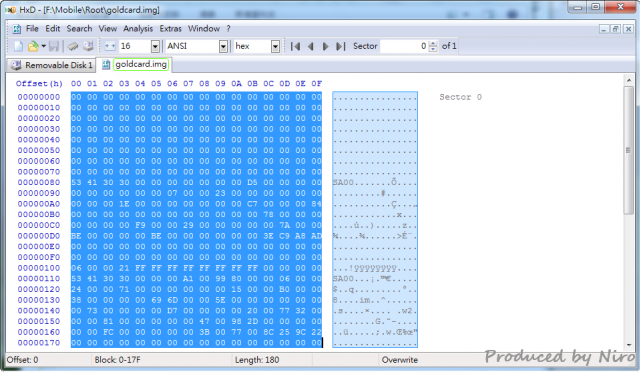Go to first sector button

pos(296,47)
